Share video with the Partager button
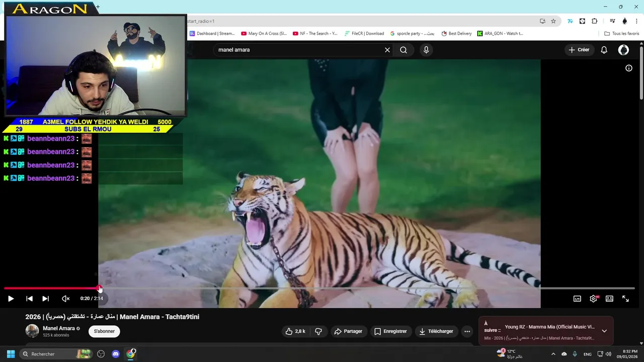Viewport: 644px width, 362px height. coord(348,331)
